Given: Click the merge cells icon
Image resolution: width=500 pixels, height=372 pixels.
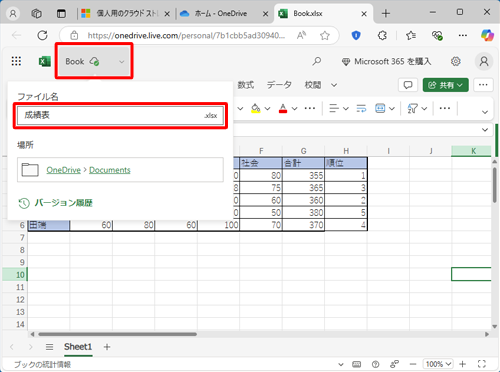Looking at the screenshot, I should click(x=380, y=108).
